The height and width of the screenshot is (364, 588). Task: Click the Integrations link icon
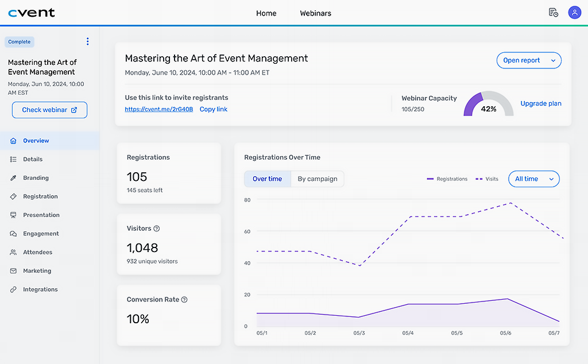click(13, 289)
